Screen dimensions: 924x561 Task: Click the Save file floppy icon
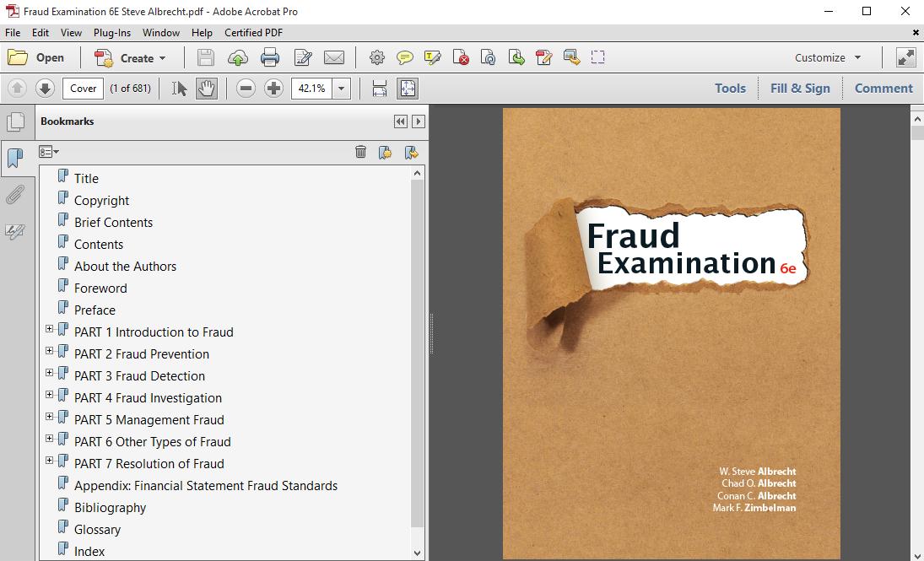(x=205, y=57)
